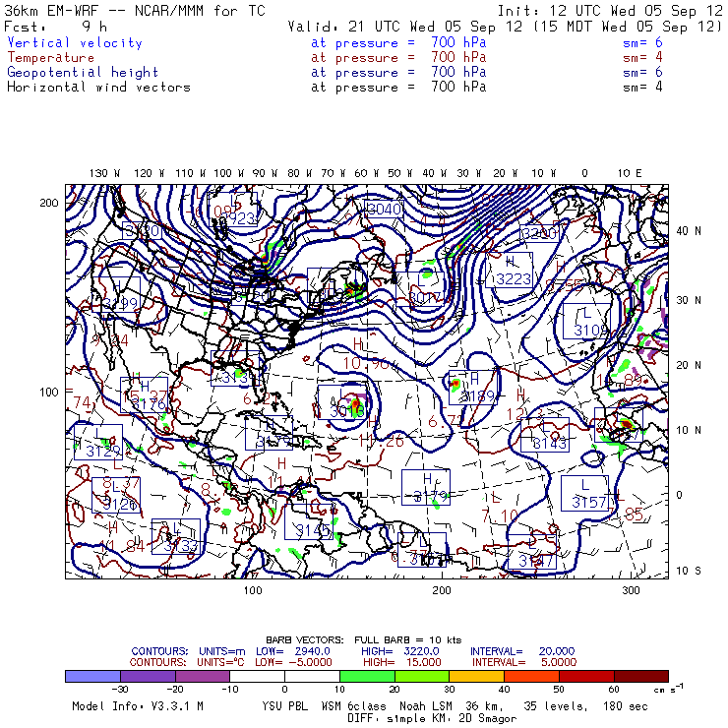Click the 'WSM 6class' microphysics text
Screen dimensions: 728x728
[353, 706]
